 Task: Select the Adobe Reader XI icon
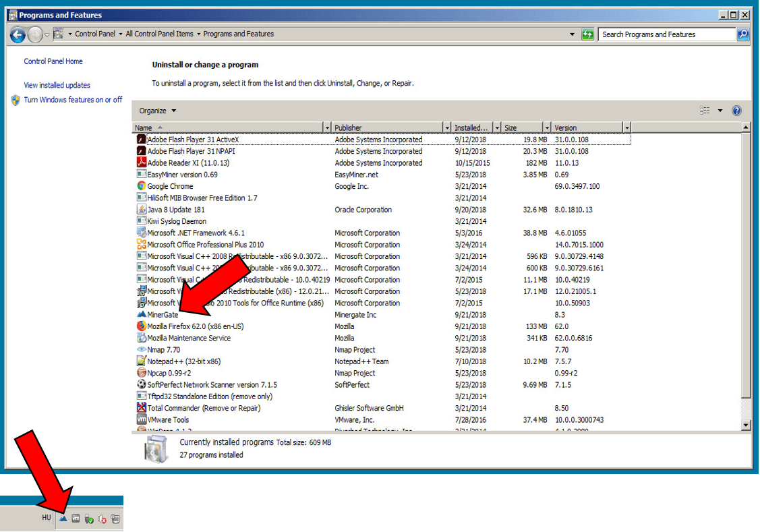142,163
